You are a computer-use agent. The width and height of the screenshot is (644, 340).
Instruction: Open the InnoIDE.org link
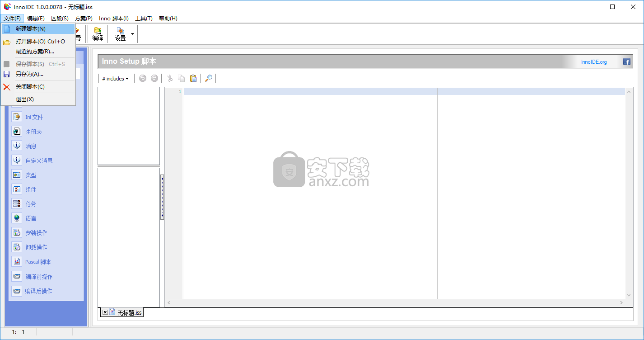click(594, 62)
